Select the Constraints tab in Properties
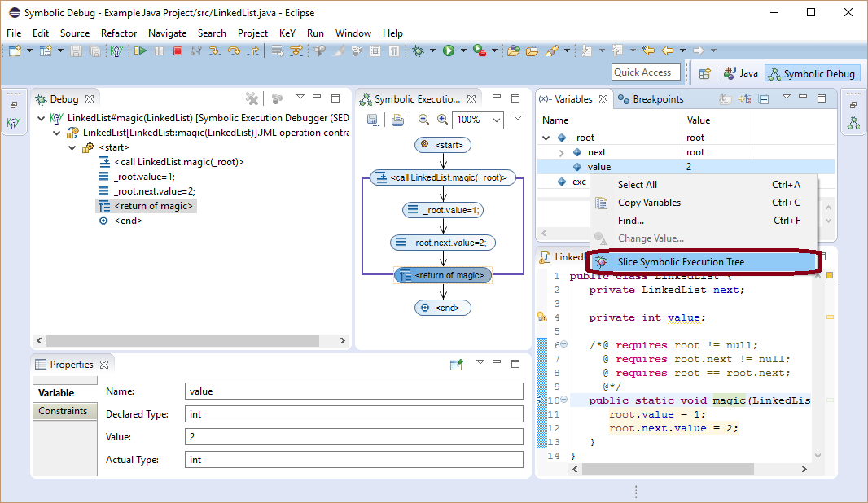 point(64,411)
